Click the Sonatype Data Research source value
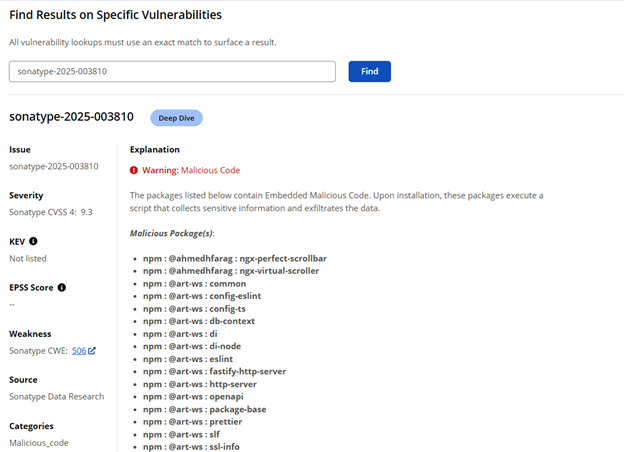The width and height of the screenshot is (624, 452). [56, 397]
